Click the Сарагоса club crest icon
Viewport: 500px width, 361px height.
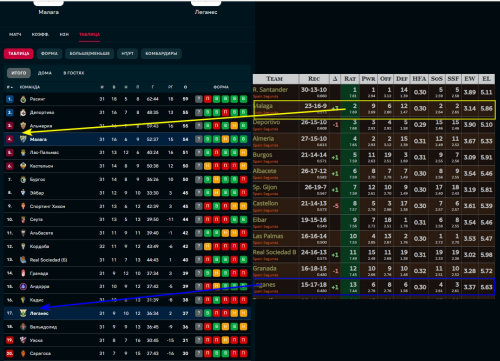click(23, 353)
